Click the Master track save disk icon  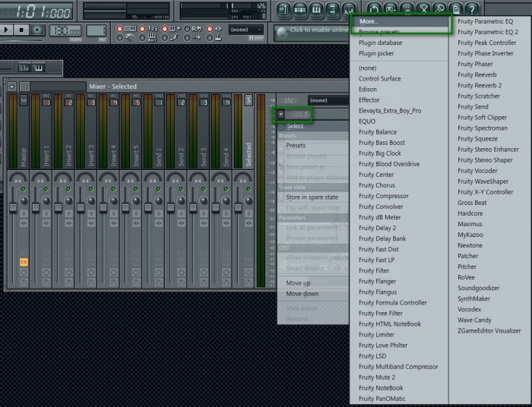(x=24, y=282)
